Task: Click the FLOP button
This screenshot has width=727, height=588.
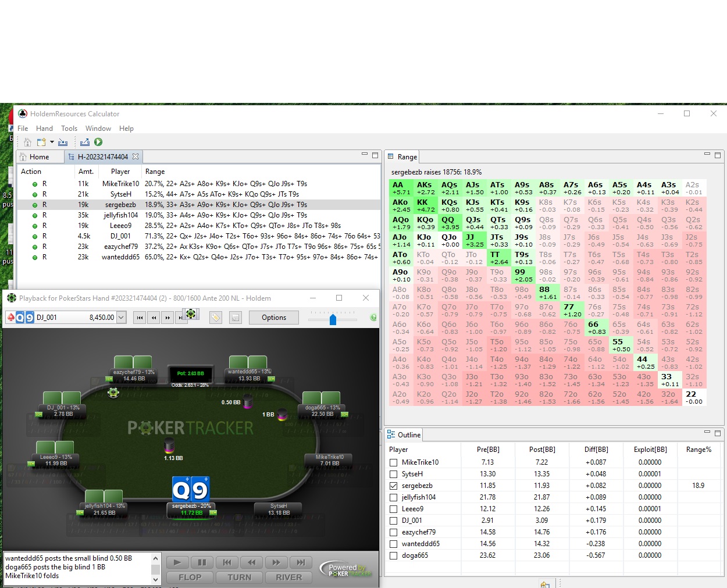Action: coord(190,578)
